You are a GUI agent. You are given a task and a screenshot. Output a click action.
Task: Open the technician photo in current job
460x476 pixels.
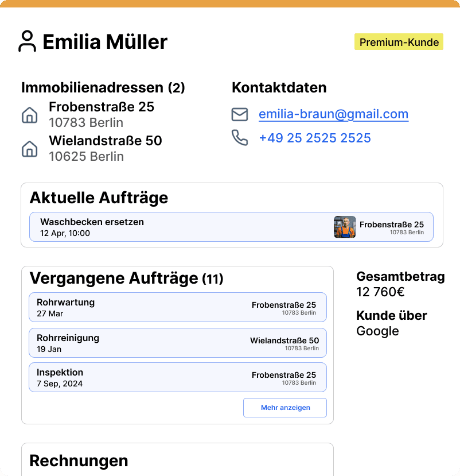[345, 227]
